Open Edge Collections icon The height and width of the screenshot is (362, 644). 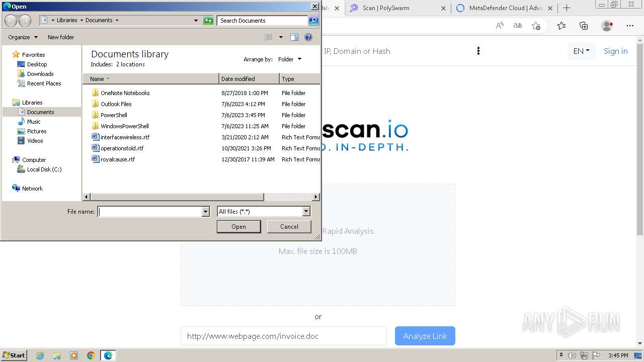(584, 26)
